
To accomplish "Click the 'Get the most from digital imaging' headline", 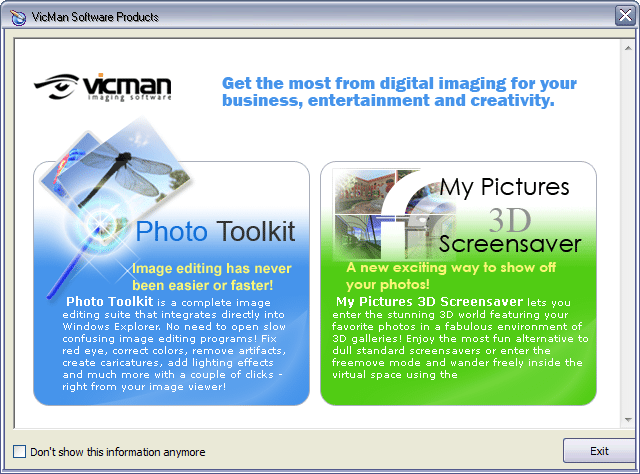I will [399, 91].
